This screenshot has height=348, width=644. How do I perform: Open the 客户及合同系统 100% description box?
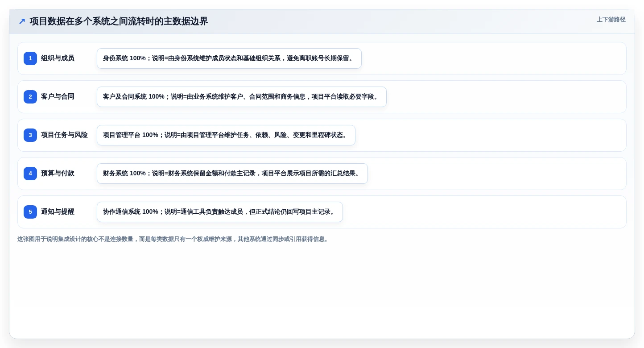(242, 97)
